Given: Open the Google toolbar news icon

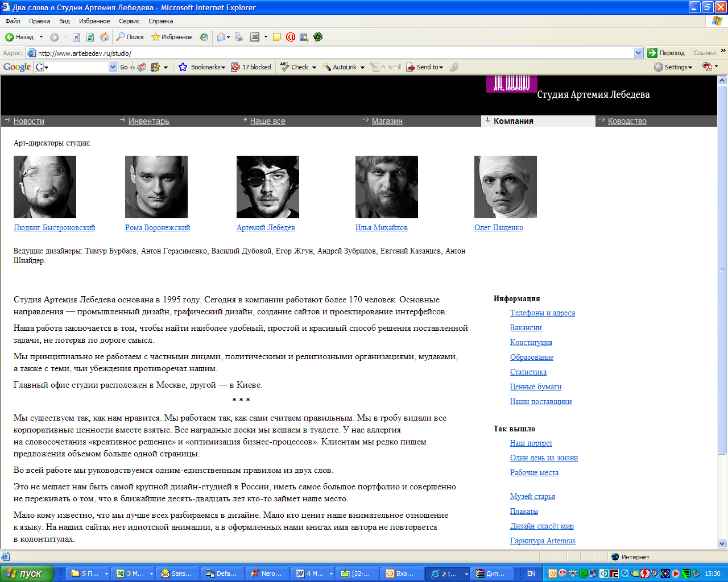Looking at the screenshot, I should click(x=142, y=67).
